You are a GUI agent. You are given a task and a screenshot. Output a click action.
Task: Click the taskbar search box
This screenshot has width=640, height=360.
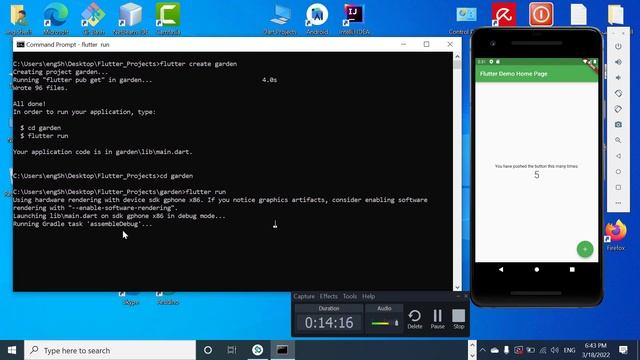click(x=110, y=350)
